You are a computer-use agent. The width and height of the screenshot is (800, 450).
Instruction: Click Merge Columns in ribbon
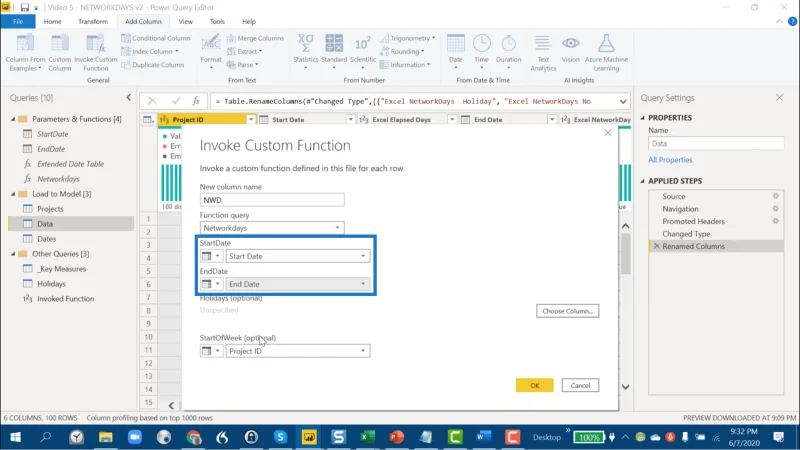pos(255,38)
